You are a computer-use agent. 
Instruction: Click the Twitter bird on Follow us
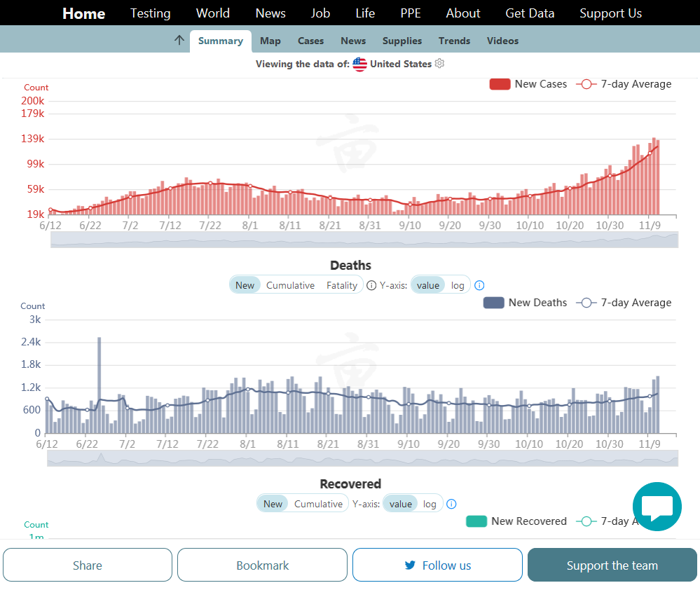[x=411, y=565]
